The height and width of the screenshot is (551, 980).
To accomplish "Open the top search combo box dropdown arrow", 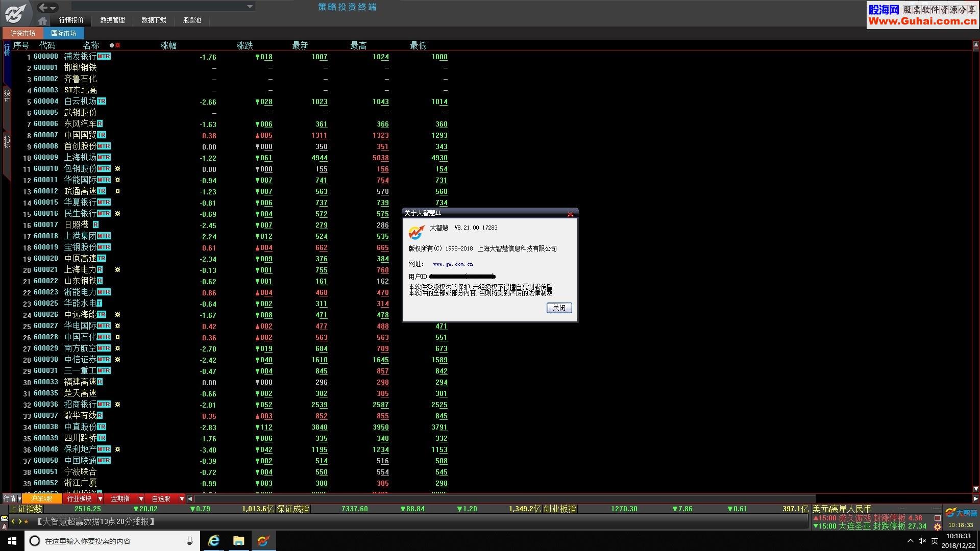I will click(250, 7).
